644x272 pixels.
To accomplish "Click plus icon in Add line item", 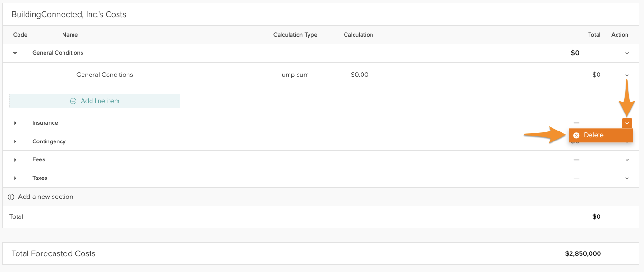I will (x=73, y=101).
